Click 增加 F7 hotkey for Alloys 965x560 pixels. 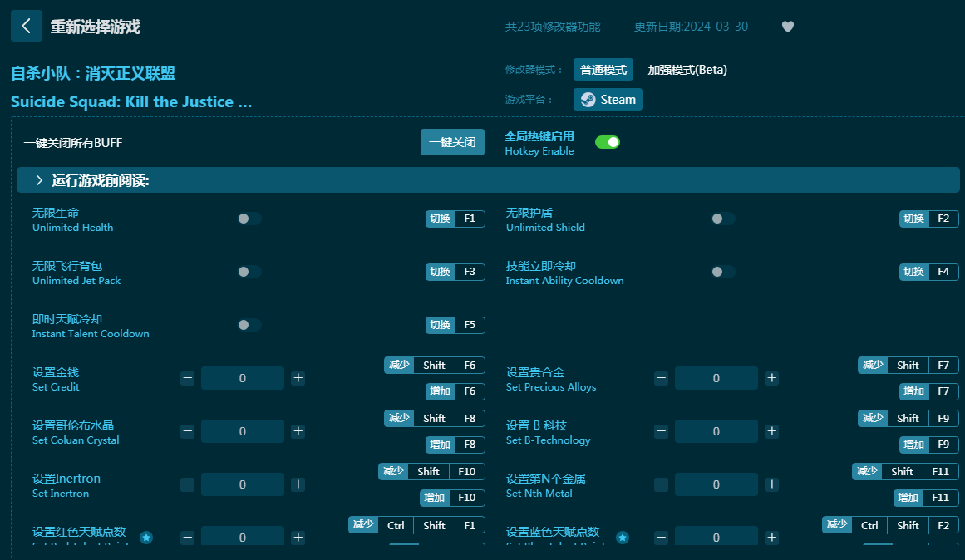click(928, 391)
